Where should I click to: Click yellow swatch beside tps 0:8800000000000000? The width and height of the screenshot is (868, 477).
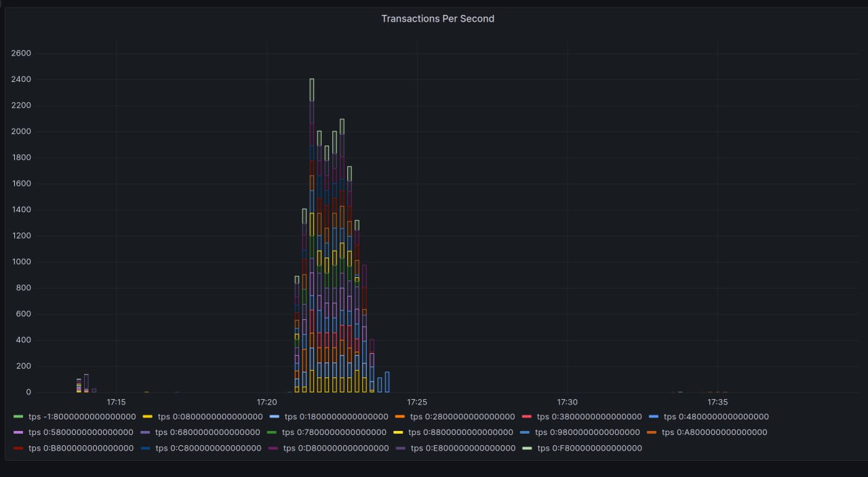tap(399, 432)
